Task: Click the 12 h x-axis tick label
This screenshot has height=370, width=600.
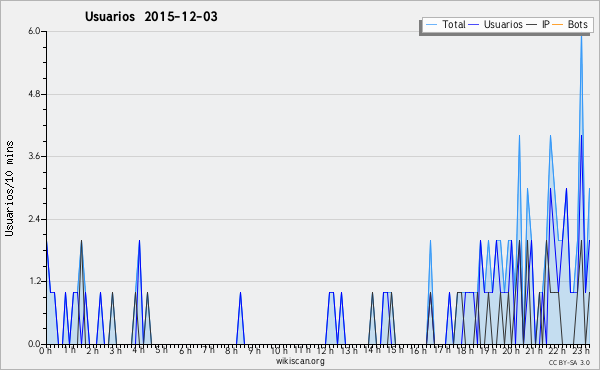Action: (326, 350)
